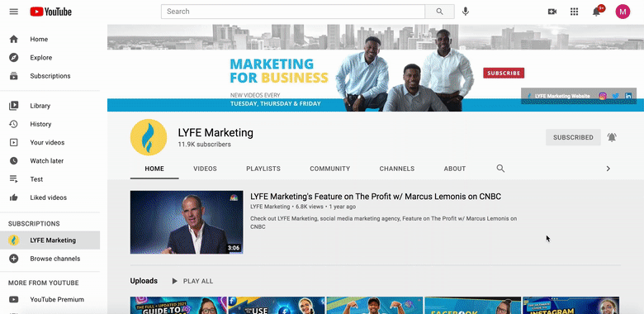Click the SUBSCRIBED button
Screen dimensions: 644x314
click(573, 137)
